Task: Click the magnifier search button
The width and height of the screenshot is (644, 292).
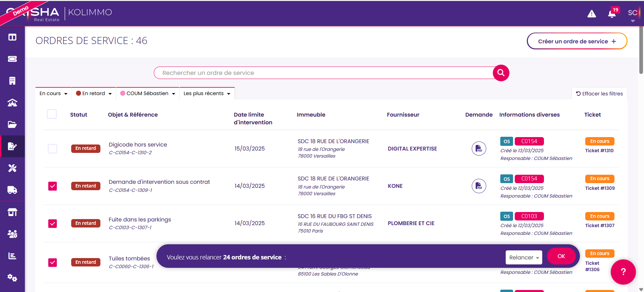Action: coord(501,73)
